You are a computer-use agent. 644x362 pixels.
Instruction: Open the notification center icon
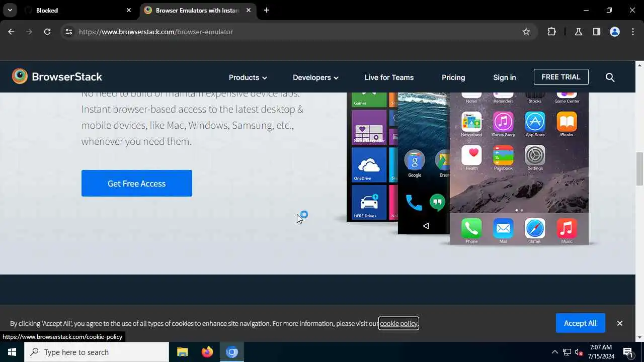tap(628, 352)
